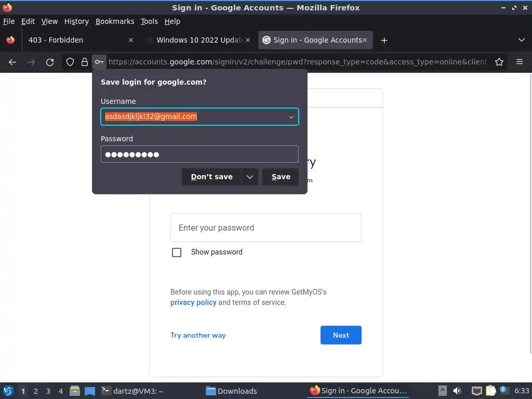This screenshot has width=532, height=399.
Task: Bookmark this page with the star
Action: pos(499,62)
